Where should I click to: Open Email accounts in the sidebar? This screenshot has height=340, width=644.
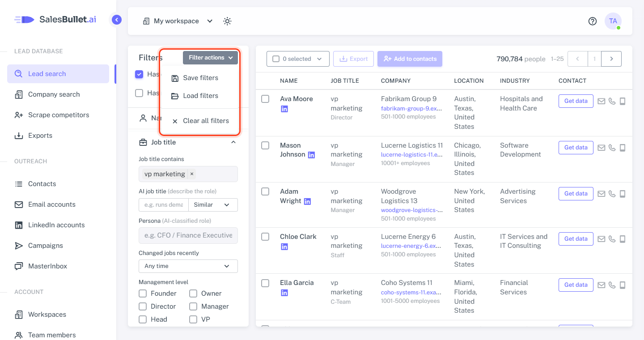pos(58,204)
